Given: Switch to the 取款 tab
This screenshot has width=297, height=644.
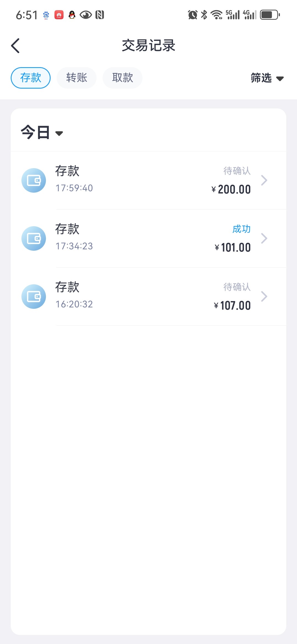Looking at the screenshot, I should (122, 78).
